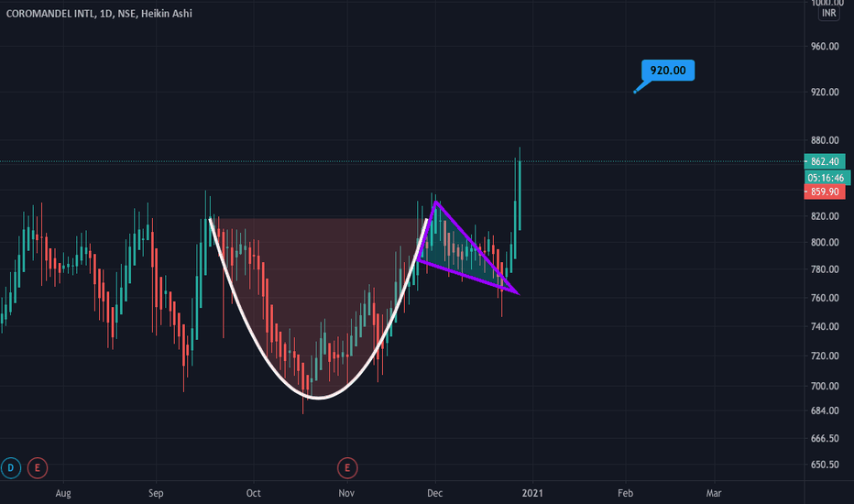Image resolution: width=854 pixels, height=504 pixels.
Task: Click the E earnings marker near November
Action: 347,467
